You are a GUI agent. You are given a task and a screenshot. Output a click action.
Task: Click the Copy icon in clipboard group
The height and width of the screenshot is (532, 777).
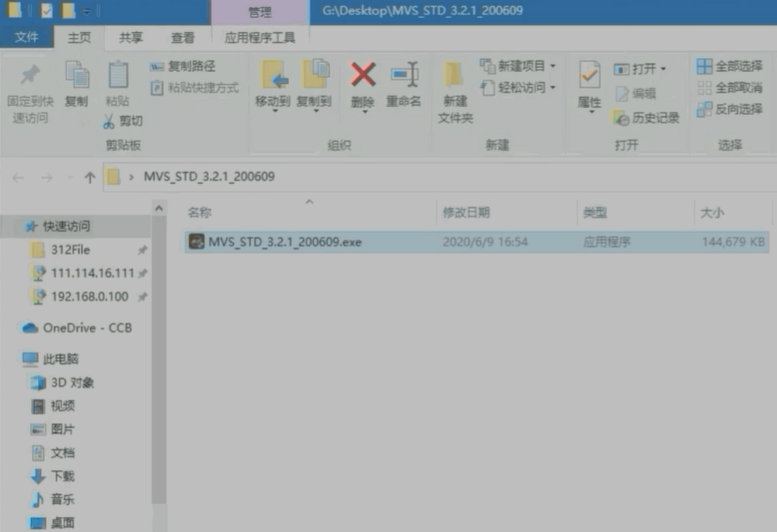click(76, 76)
